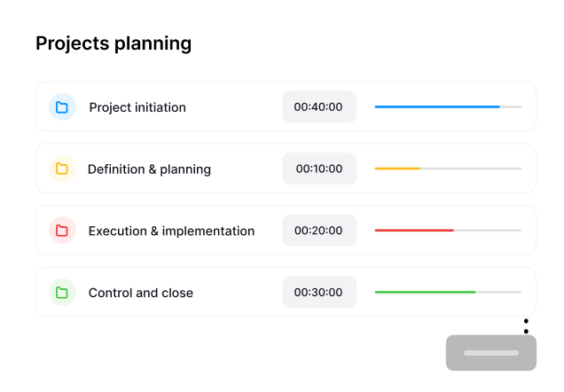Click the 00:10:00 time badge
The image size is (564, 392).
319,169
